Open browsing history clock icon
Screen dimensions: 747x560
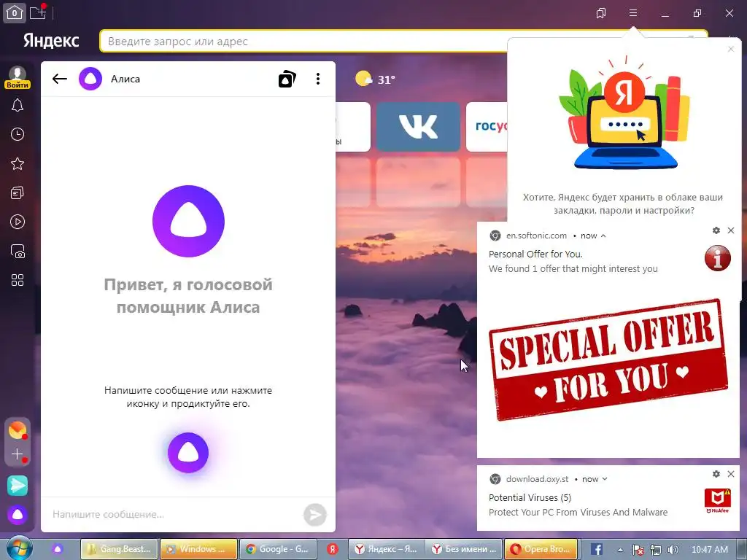(x=18, y=134)
